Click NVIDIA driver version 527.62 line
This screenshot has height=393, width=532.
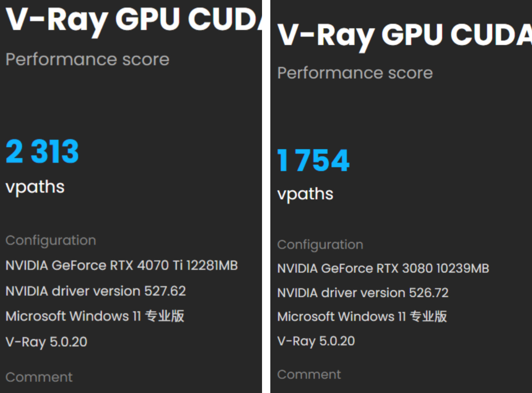point(96,291)
